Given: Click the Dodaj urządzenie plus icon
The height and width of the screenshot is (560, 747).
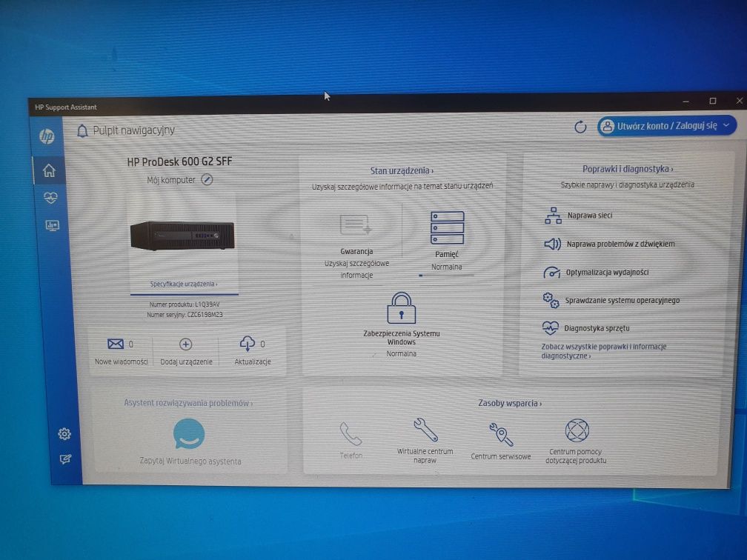Looking at the screenshot, I should click(186, 344).
